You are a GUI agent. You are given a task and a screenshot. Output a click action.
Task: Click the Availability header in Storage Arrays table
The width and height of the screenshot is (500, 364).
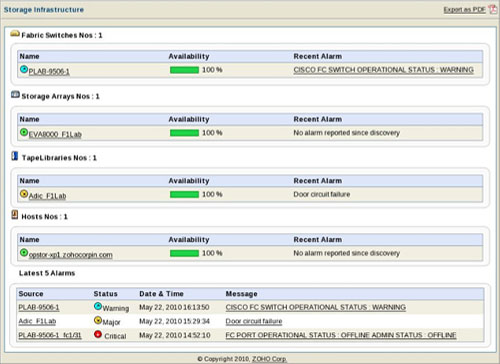tap(189, 119)
